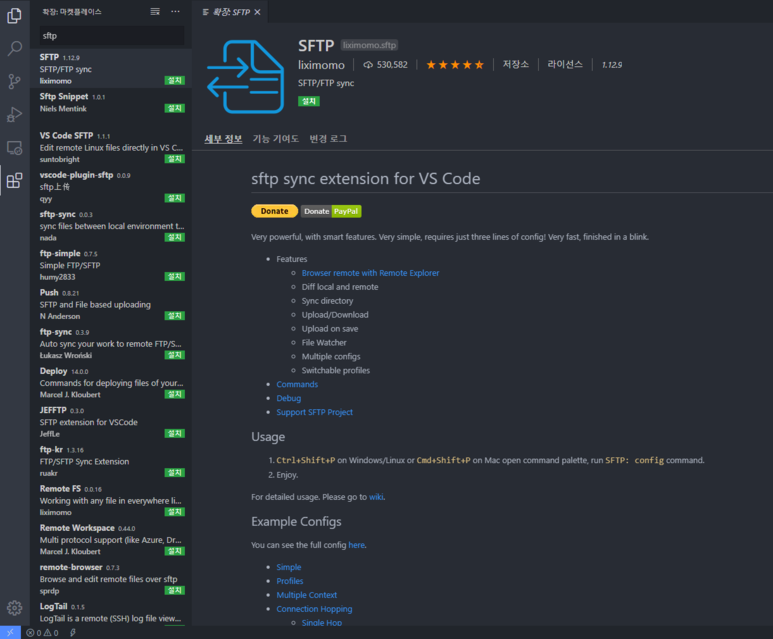Open Browser remote with Remote Explorer link

click(x=370, y=273)
